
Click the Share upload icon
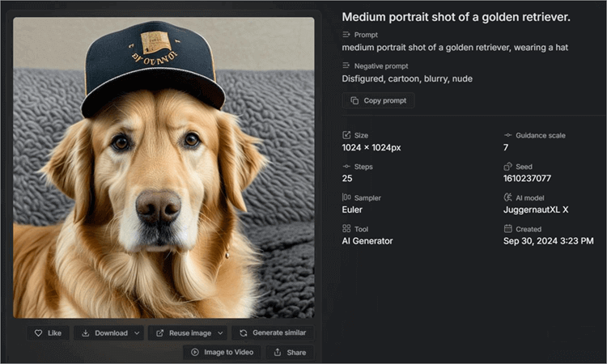(x=278, y=353)
